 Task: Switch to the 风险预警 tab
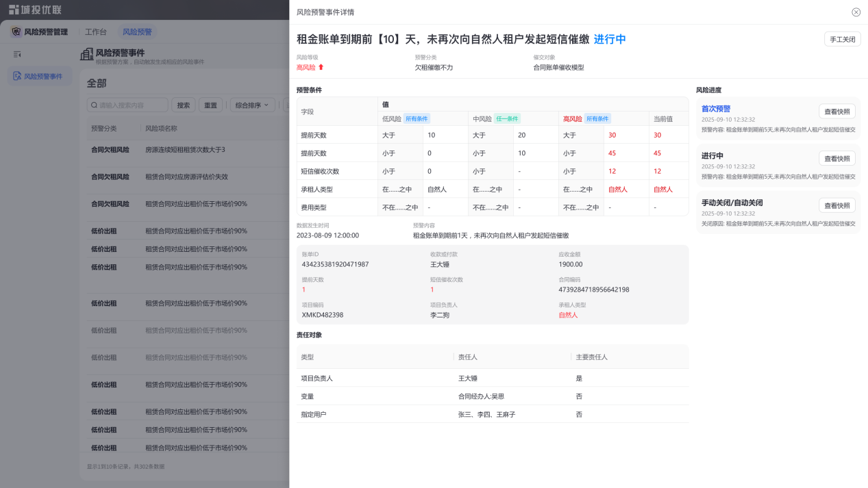[x=137, y=31]
